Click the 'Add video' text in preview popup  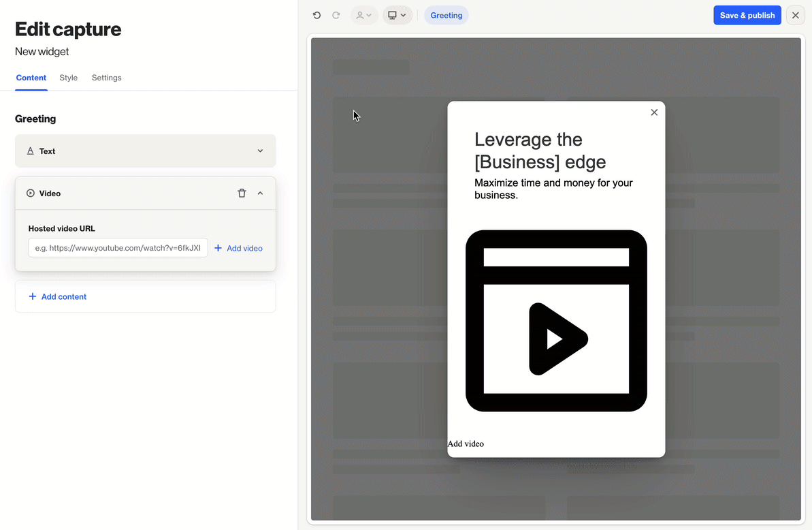(x=466, y=443)
